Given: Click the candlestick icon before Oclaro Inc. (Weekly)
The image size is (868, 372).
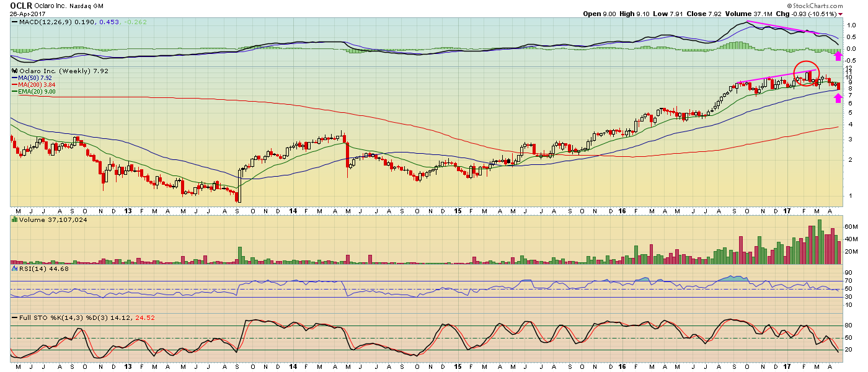Looking at the screenshot, I should coord(14,71).
